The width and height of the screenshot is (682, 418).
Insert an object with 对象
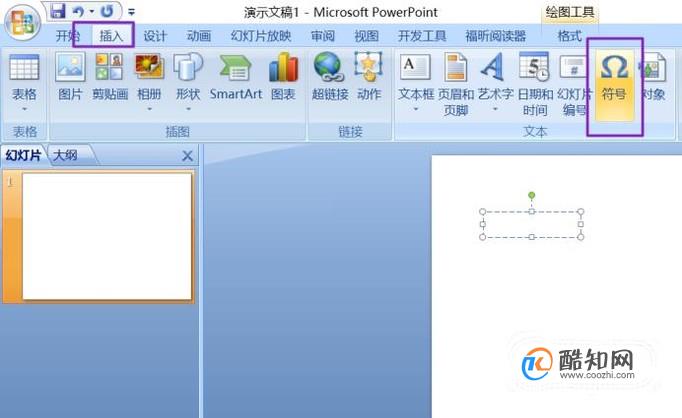(x=652, y=76)
